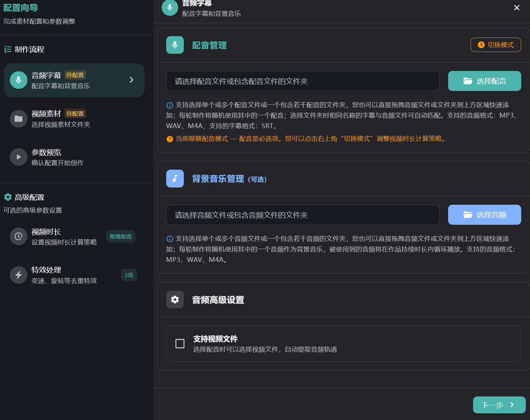Click the 跟随配音 badge on 视频时长
Image resolution: width=530 pixels, height=420 pixels.
(121, 237)
